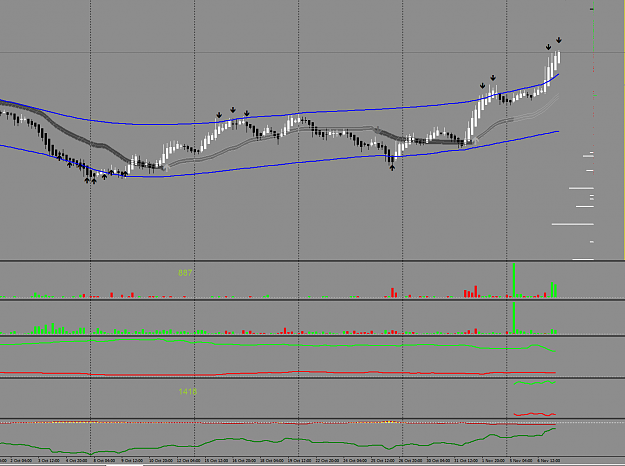
Task: Click the 1418 label in the lower indicator pane
Action: click(x=187, y=391)
